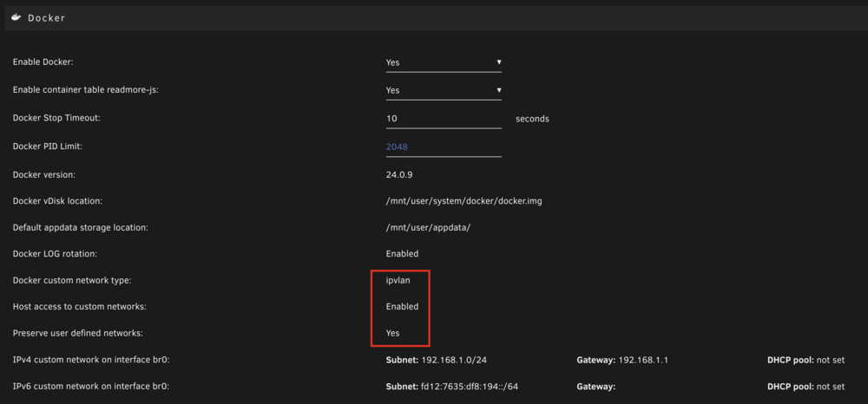Image resolution: width=868 pixels, height=404 pixels.
Task: Open the container table readmore-js dropdown
Action: pos(444,90)
